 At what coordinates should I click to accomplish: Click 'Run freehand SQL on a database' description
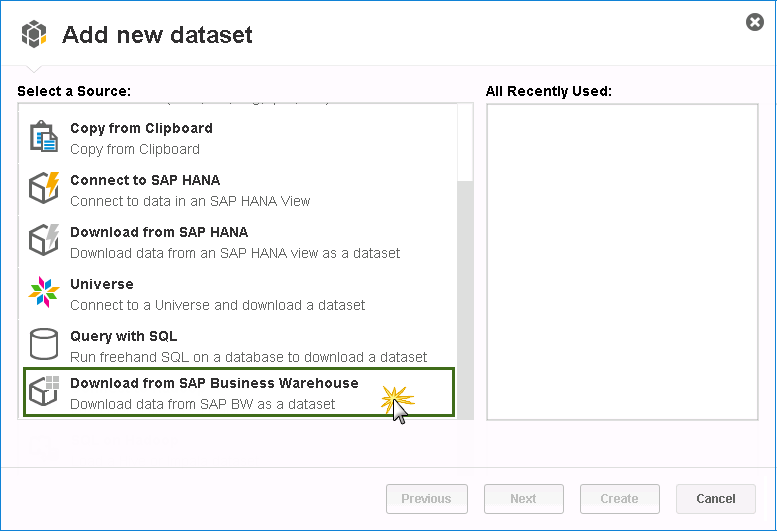[248, 357]
